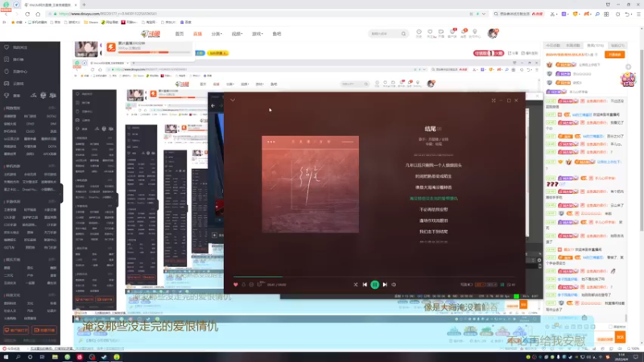The image size is (644, 362).
Task: Select CS:GO category in sidebar
Action: coord(31,131)
